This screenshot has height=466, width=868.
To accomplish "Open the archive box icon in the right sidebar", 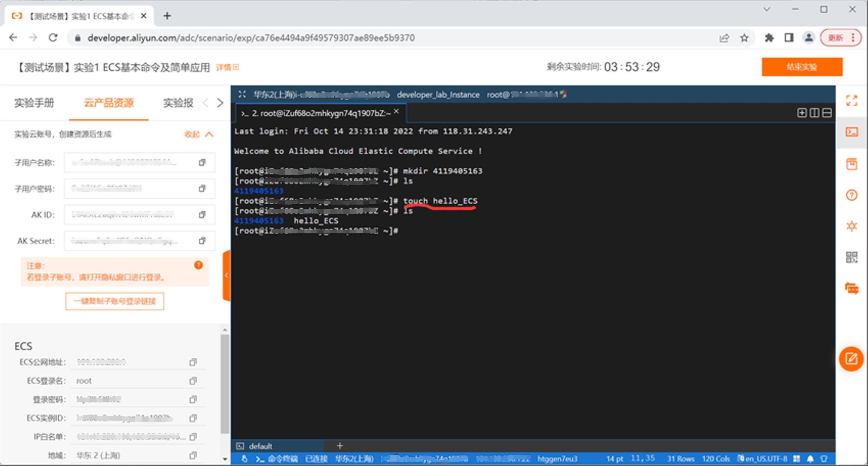I will (x=852, y=164).
